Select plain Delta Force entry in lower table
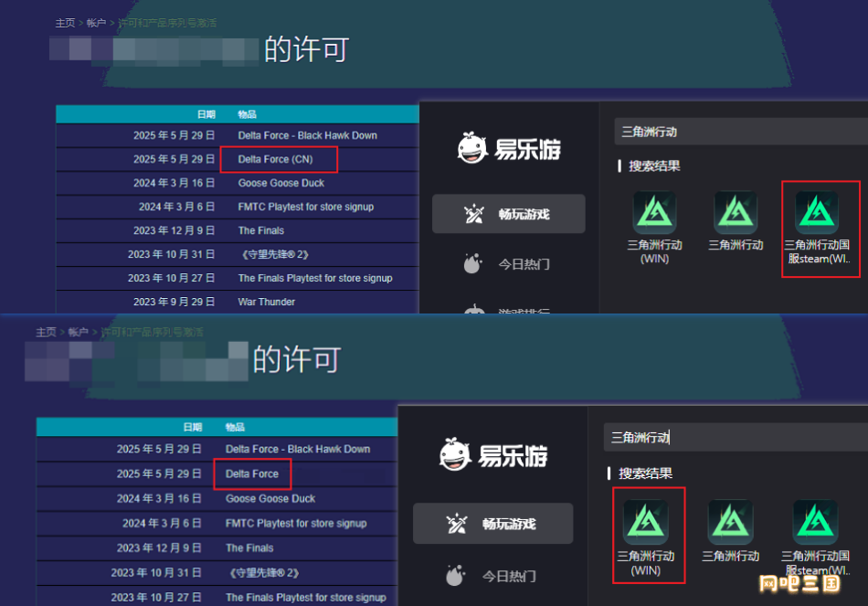This screenshot has width=868, height=606. click(x=252, y=473)
